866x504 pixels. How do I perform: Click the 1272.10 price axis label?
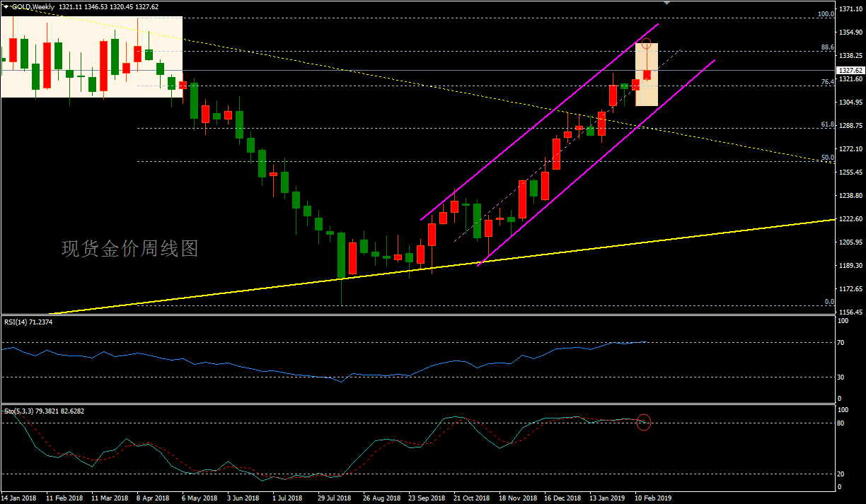tap(850, 149)
